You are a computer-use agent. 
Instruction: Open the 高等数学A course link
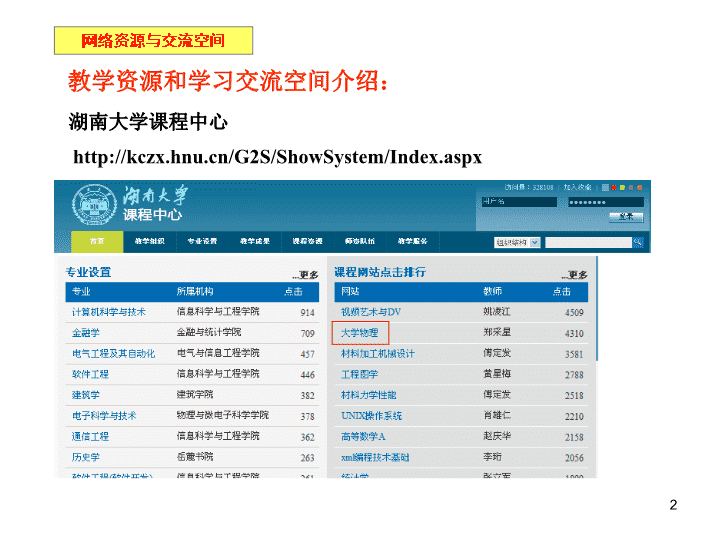click(363, 436)
